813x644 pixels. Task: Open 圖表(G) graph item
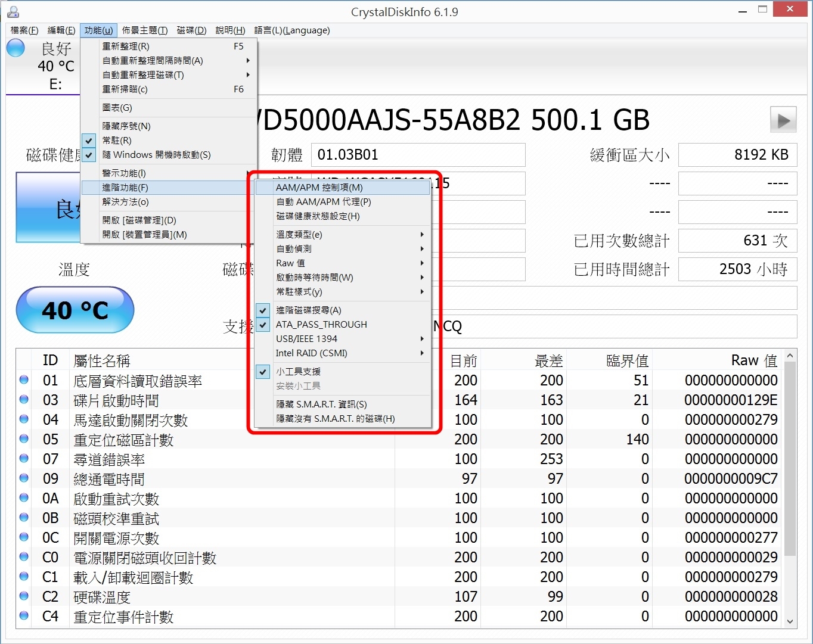click(x=169, y=108)
